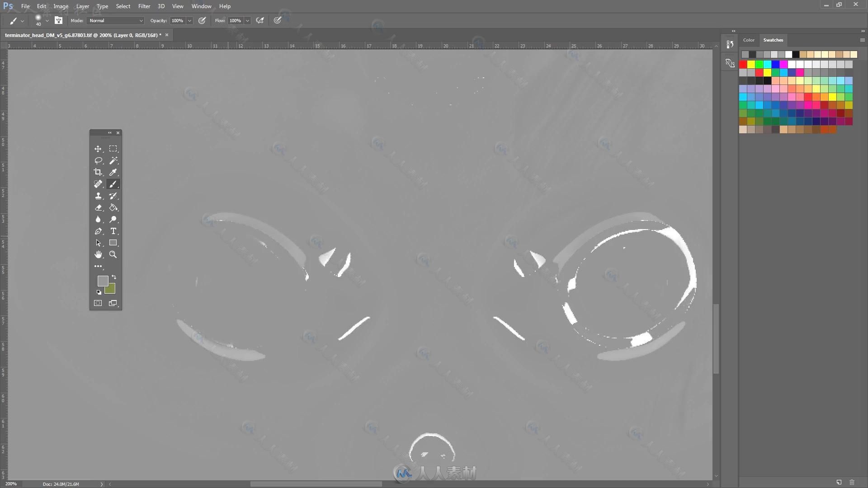This screenshot has height=488, width=868.
Task: Toggle pressure sensitivity for opacity
Action: click(x=202, y=20)
